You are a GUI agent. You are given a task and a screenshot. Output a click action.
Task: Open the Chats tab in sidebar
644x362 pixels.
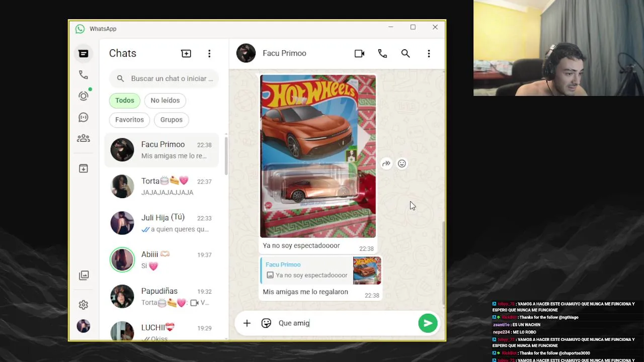coord(84,53)
